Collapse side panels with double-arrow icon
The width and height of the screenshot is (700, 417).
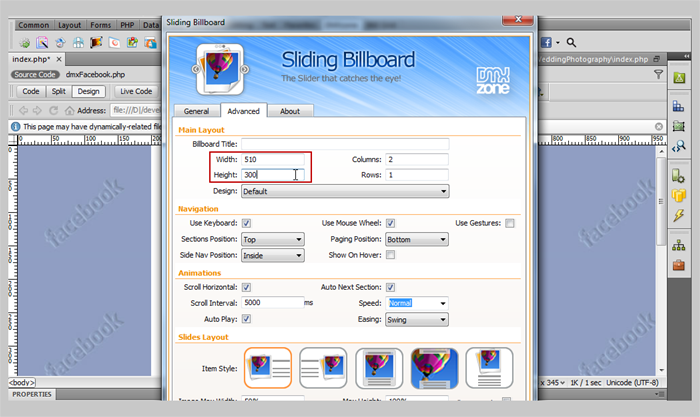[x=686, y=56]
